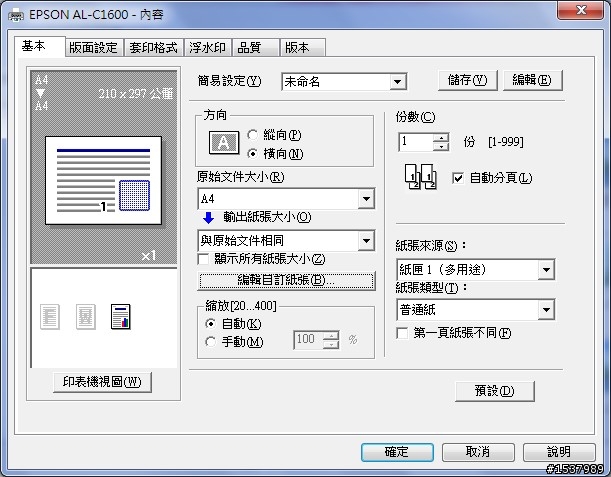Click the zoom percent up arrow
The height and width of the screenshot is (477, 611).
(x=331, y=335)
